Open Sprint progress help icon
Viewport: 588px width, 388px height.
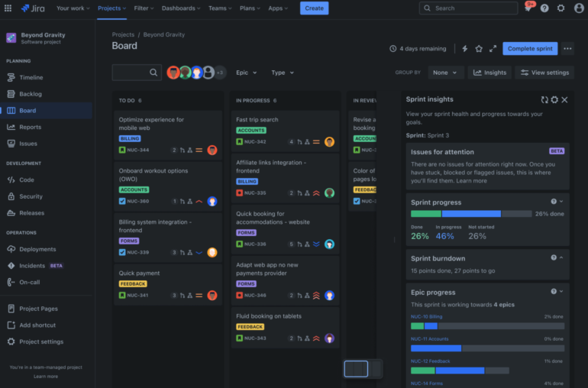554,202
